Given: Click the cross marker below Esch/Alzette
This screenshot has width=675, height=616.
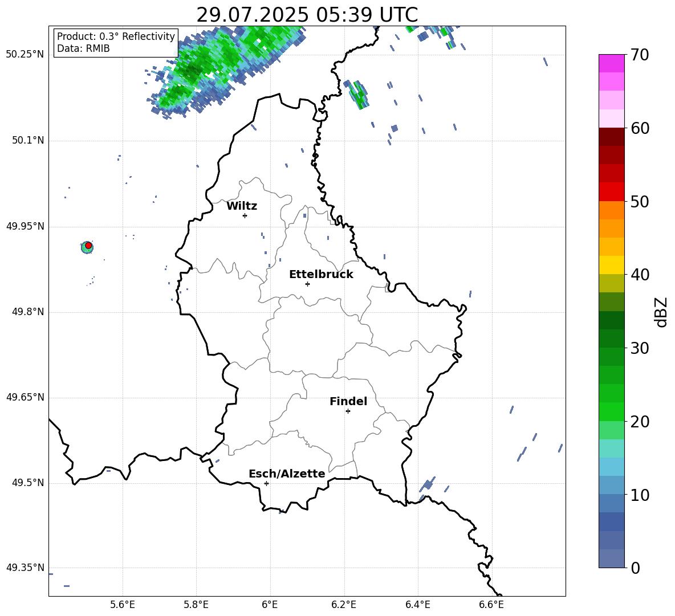Looking at the screenshot, I should tap(266, 483).
